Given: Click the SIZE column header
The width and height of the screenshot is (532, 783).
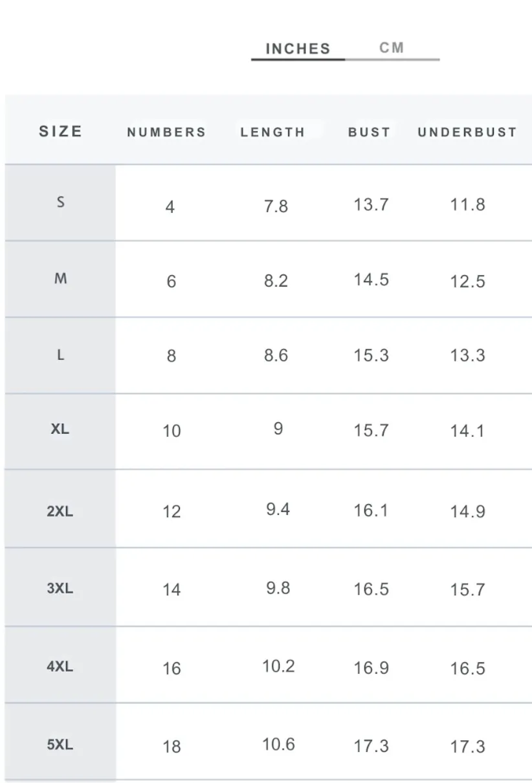Looking at the screenshot, I should click(61, 131).
